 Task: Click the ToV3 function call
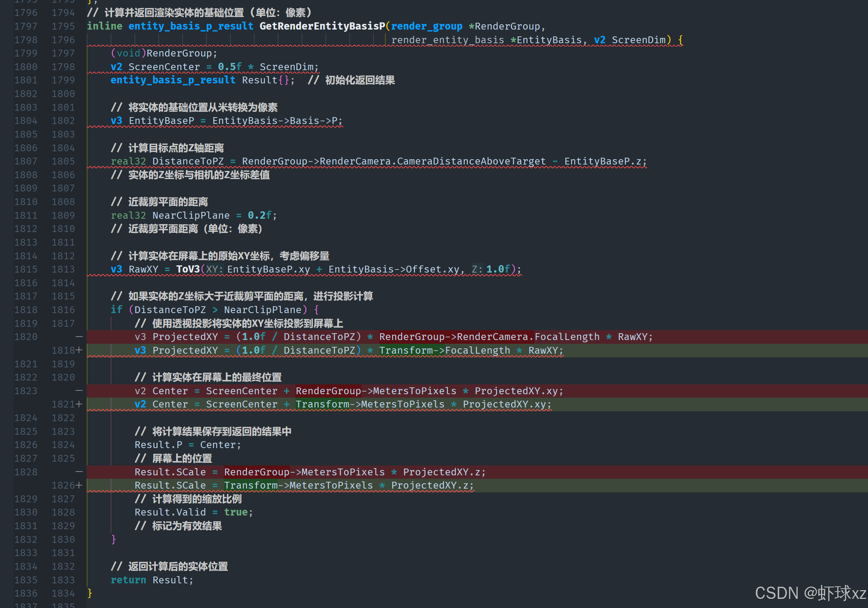click(x=188, y=270)
